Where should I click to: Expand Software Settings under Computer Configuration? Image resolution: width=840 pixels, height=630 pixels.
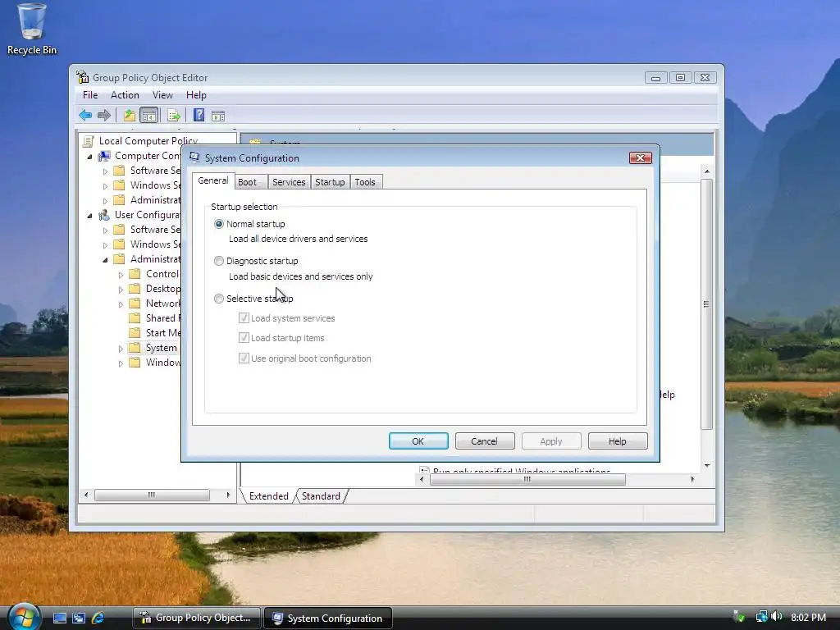click(x=105, y=171)
